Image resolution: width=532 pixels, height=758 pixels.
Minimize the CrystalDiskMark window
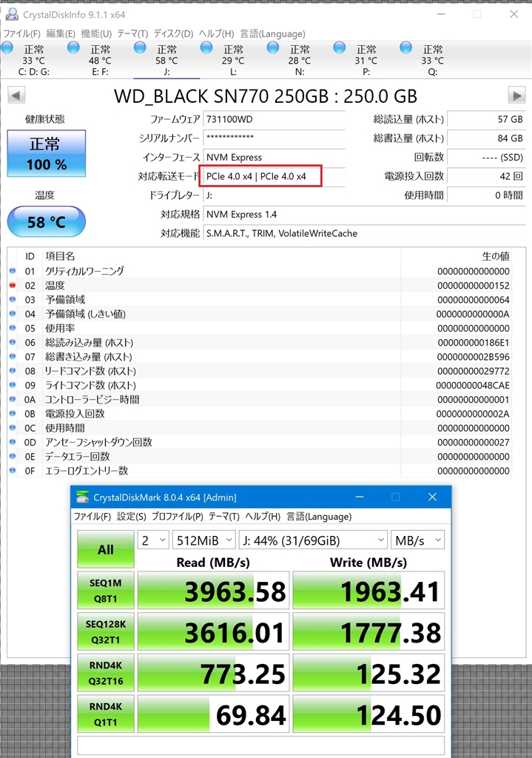coord(360,497)
